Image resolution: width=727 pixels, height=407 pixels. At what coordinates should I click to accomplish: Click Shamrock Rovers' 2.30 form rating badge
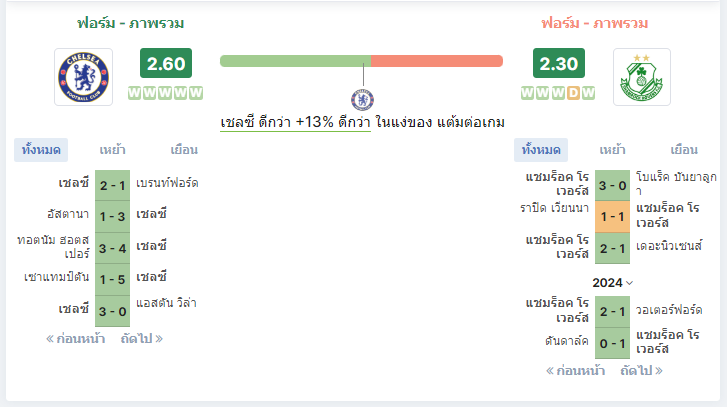[x=559, y=63]
